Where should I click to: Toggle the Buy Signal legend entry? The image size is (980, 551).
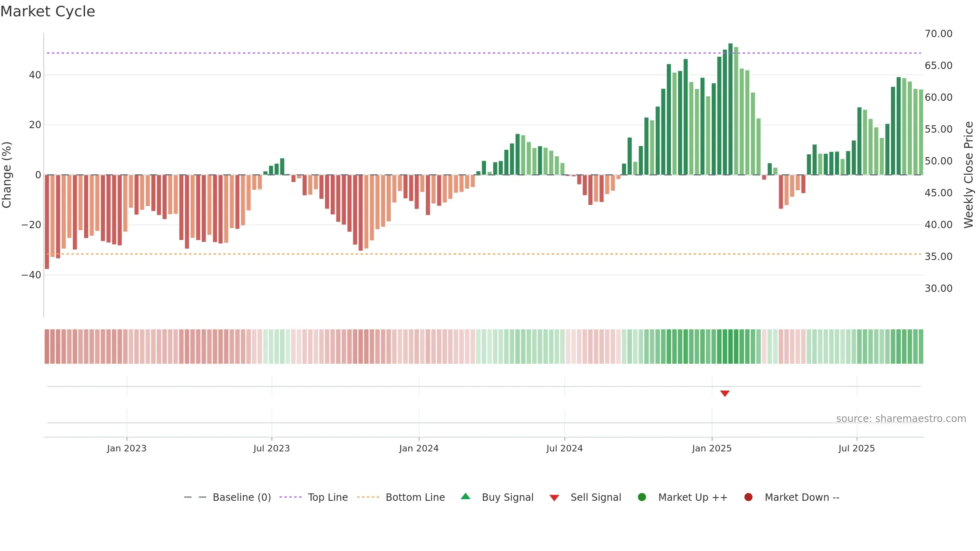[x=497, y=497]
